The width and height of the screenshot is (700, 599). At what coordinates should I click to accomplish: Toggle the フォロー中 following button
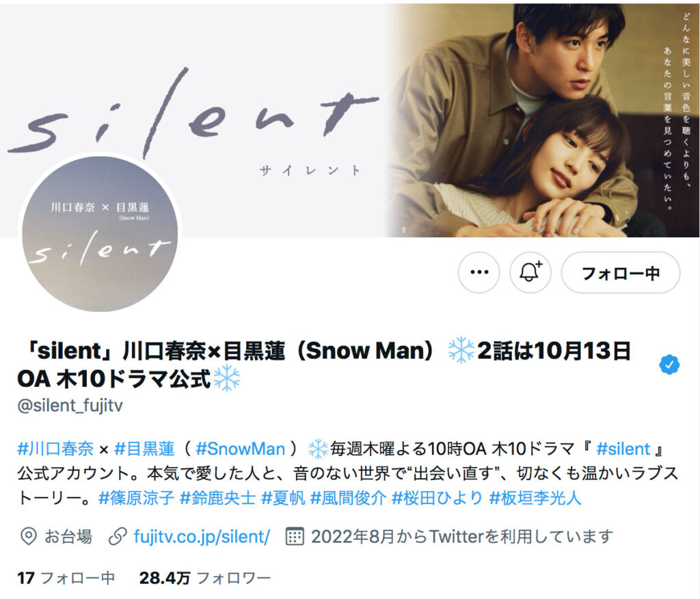[621, 272]
